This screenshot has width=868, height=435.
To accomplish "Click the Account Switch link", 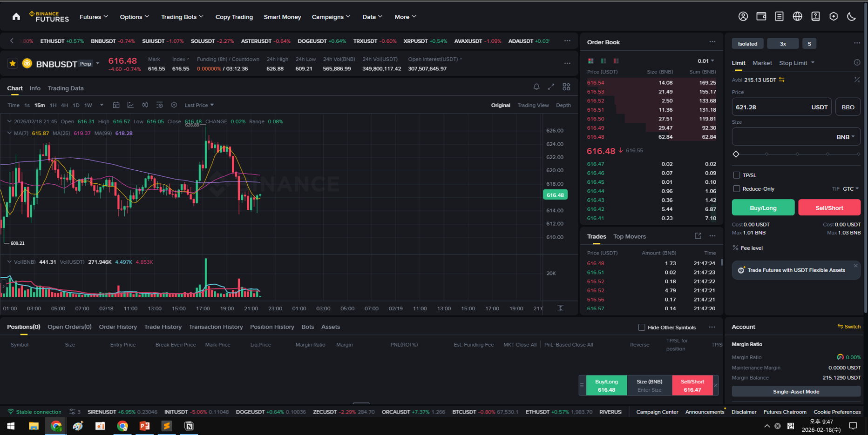I will (x=849, y=327).
